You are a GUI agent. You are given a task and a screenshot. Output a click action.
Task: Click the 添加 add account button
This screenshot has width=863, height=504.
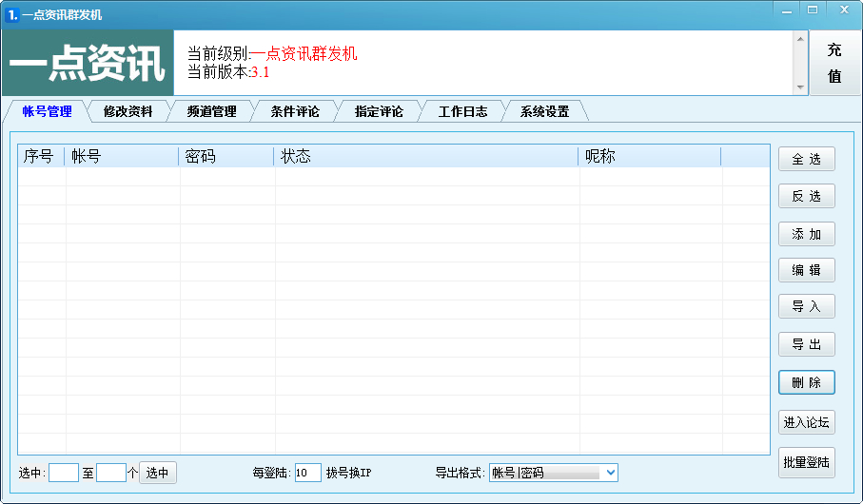[x=806, y=234]
